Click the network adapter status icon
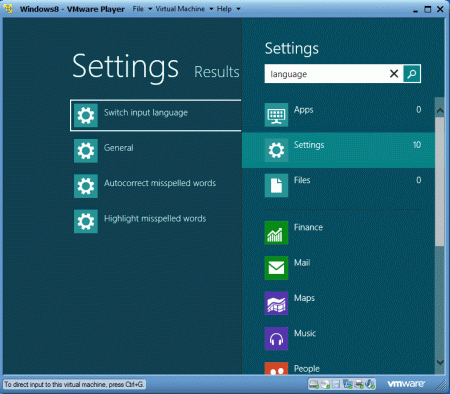The image size is (450, 394). coord(347,384)
